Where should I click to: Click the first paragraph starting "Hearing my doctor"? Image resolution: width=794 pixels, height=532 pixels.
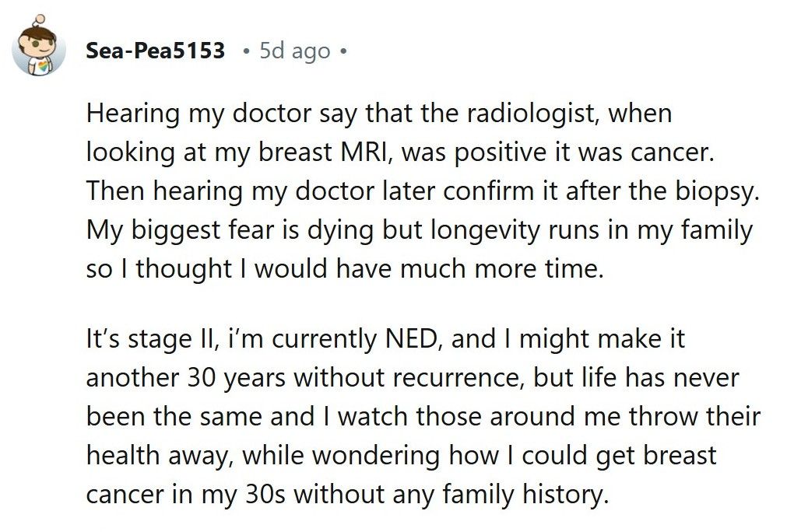click(x=420, y=190)
